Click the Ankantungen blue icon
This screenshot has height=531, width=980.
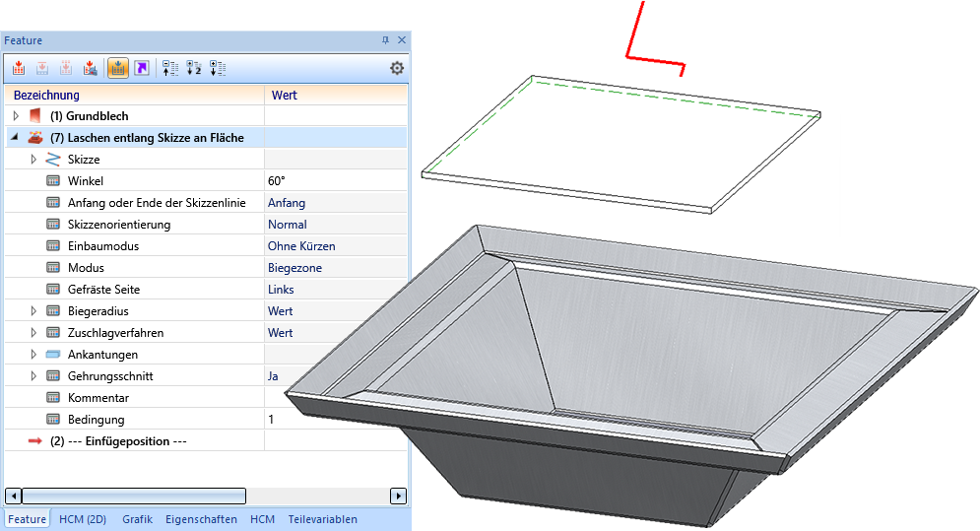pyautogui.click(x=53, y=355)
